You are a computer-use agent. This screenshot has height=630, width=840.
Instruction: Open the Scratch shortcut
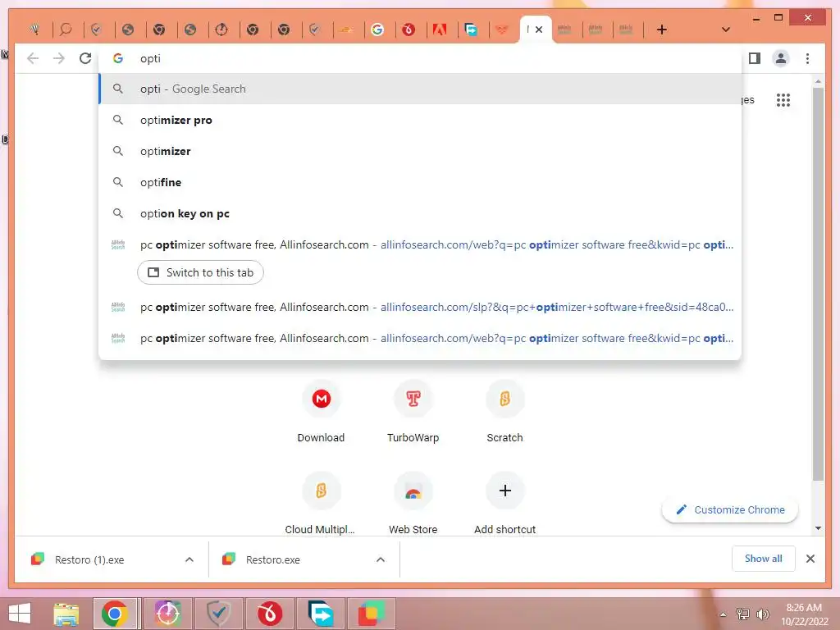[504, 413]
